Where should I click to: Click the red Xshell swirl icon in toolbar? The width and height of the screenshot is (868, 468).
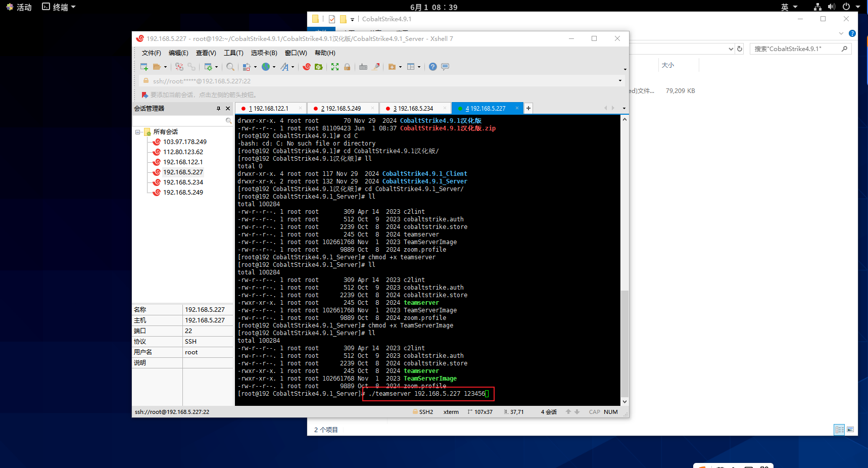coord(307,67)
